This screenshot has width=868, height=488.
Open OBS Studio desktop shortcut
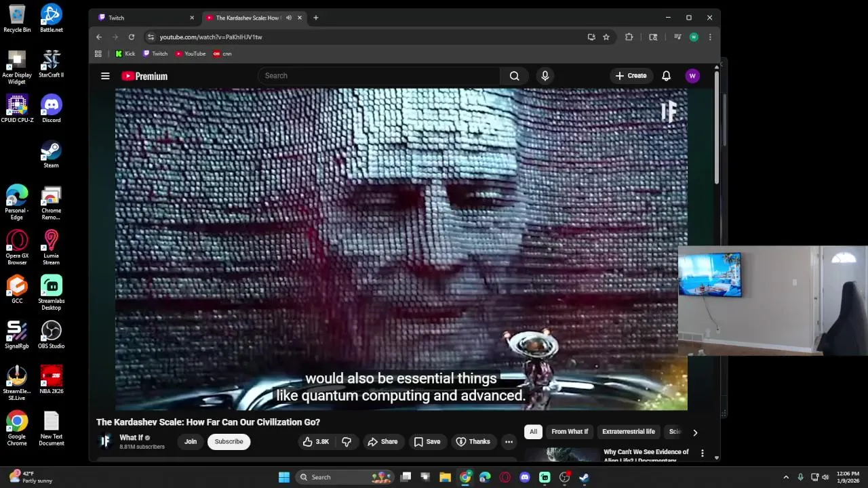(x=52, y=335)
